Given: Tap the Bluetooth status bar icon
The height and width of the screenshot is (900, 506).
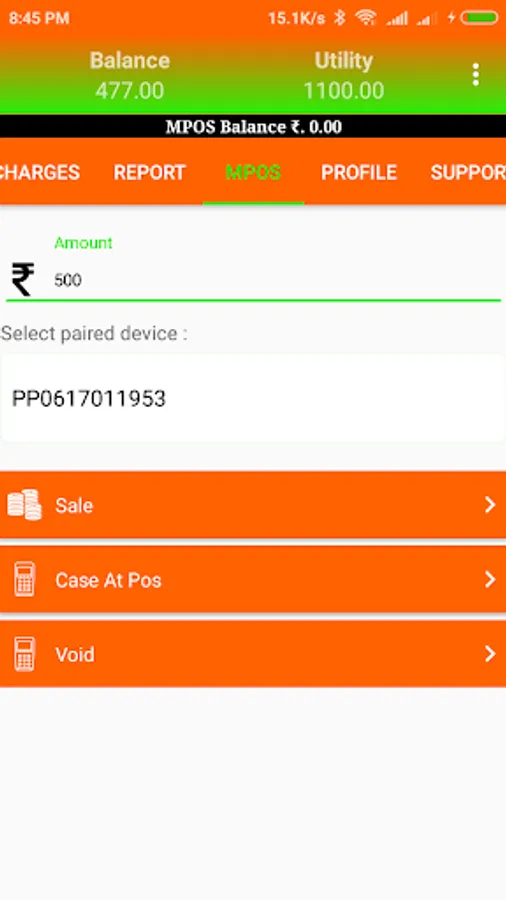Looking at the screenshot, I should pyautogui.click(x=340, y=18).
